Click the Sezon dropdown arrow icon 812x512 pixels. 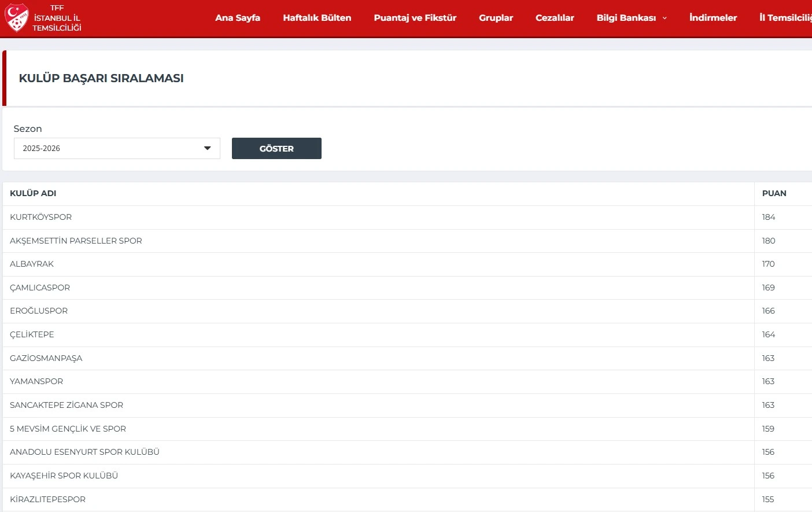[x=208, y=149]
